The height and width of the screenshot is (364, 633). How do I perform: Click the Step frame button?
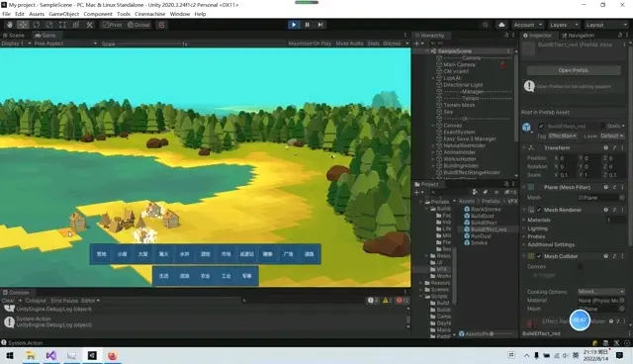[320, 25]
